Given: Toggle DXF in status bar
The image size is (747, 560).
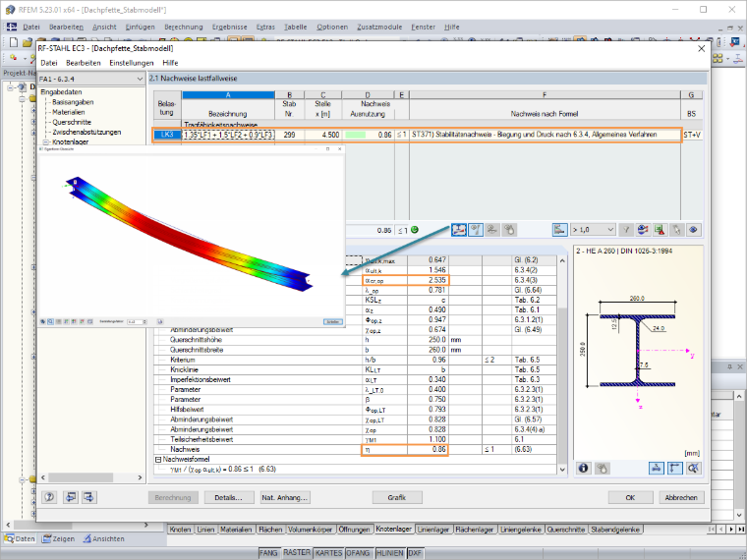Looking at the screenshot, I should click(417, 553).
